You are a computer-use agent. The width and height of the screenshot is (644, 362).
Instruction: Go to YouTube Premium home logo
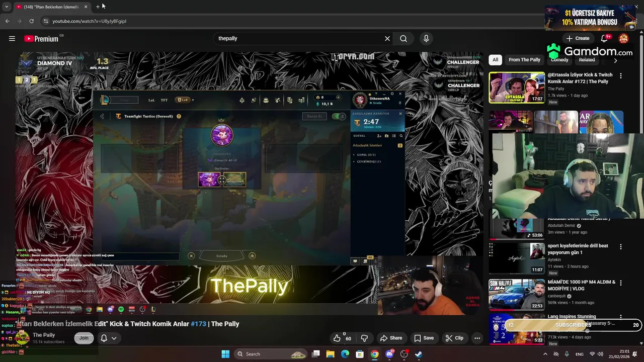(41, 39)
